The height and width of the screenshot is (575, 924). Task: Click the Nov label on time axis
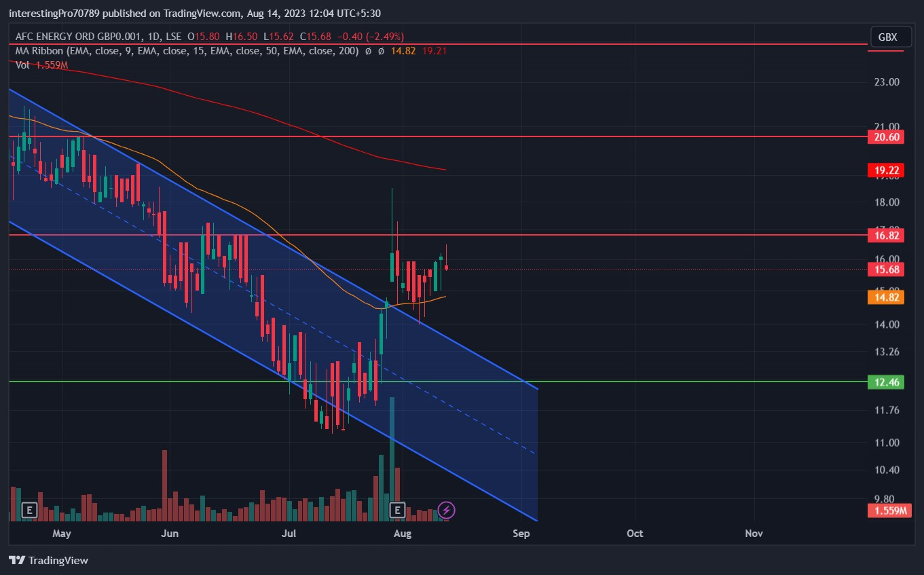coord(754,534)
